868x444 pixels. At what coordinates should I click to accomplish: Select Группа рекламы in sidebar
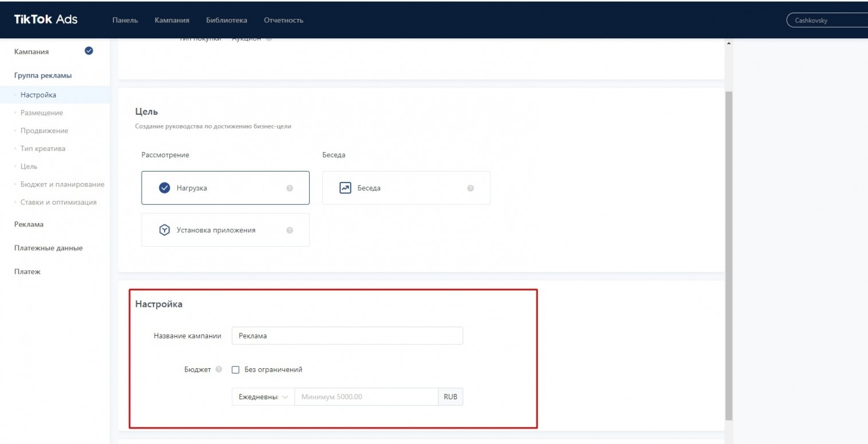click(x=43, y=75)
